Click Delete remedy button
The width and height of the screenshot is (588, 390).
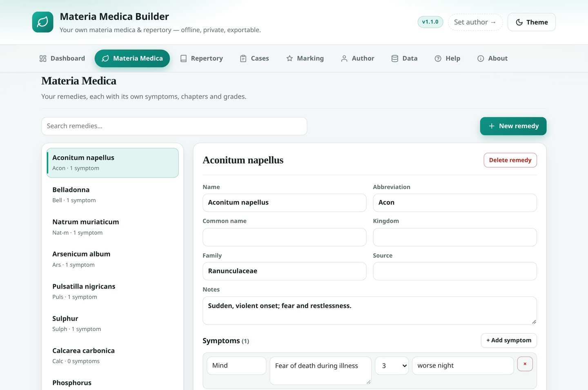(x=510, y=160)
